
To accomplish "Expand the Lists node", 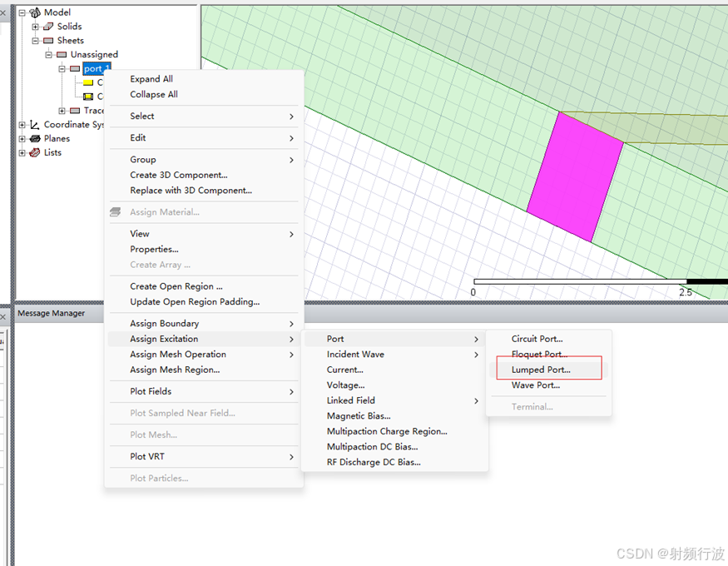I will pos(22,152).
